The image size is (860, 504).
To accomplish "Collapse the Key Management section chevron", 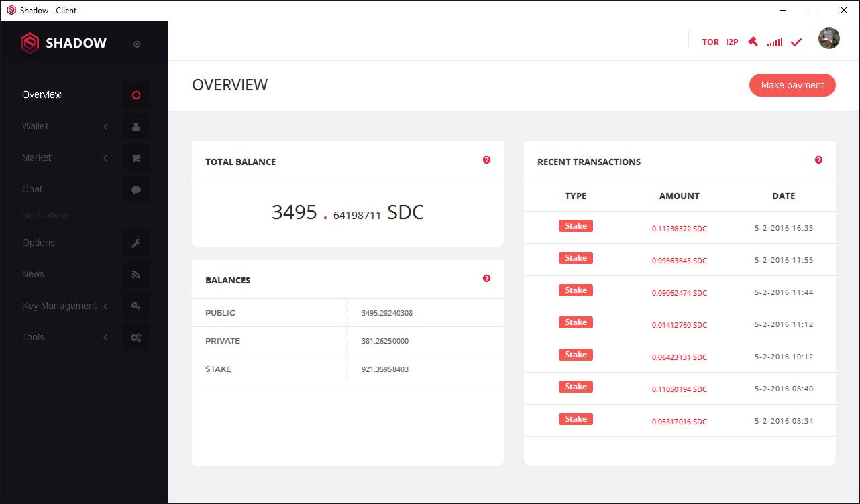I will click(105, 306).
